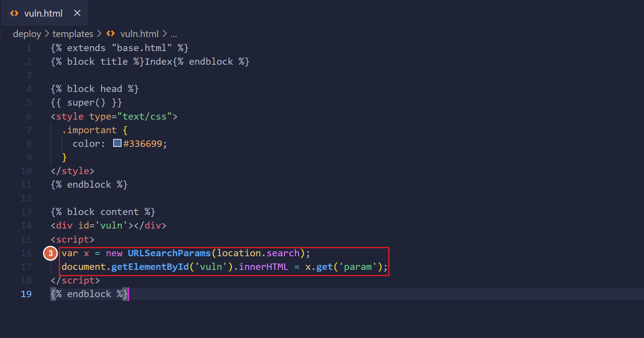
Task: Click the opening script tag on line 15
Action: point(73,240)
